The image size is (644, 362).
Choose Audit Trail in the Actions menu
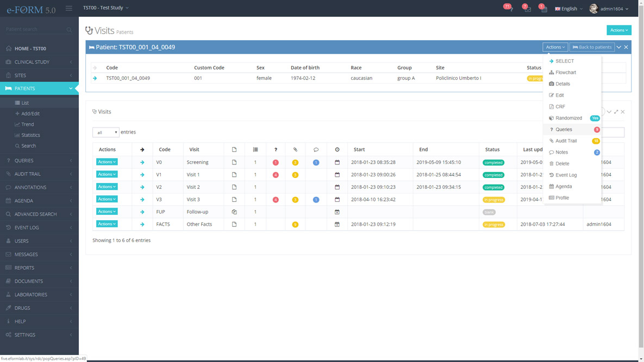(566, 141)
